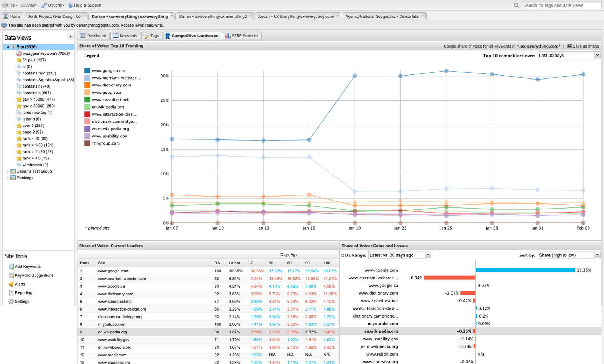Click the Alerts megaphone icon
Image resolution: width=604 pixels, height=364 pixels.
coord(11,284)
